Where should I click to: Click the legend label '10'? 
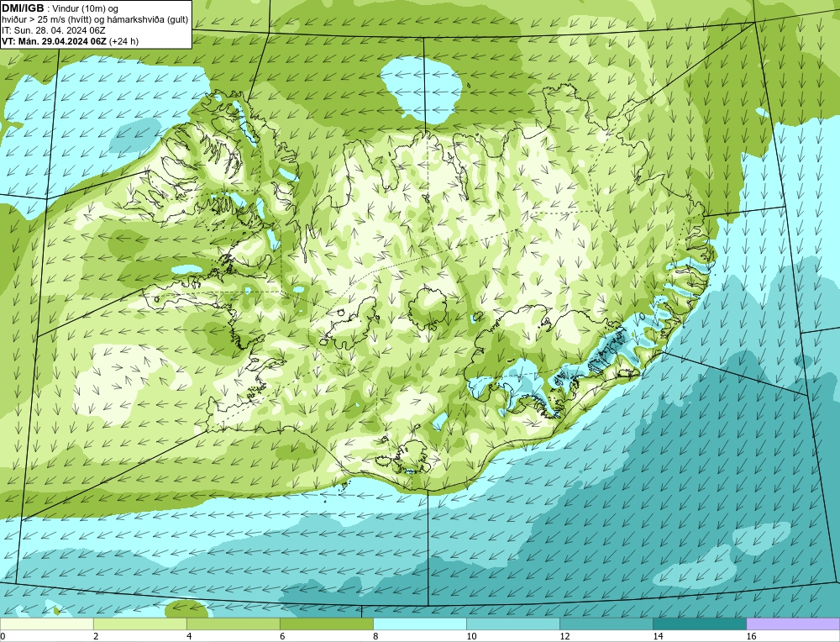tap(471, 636)
